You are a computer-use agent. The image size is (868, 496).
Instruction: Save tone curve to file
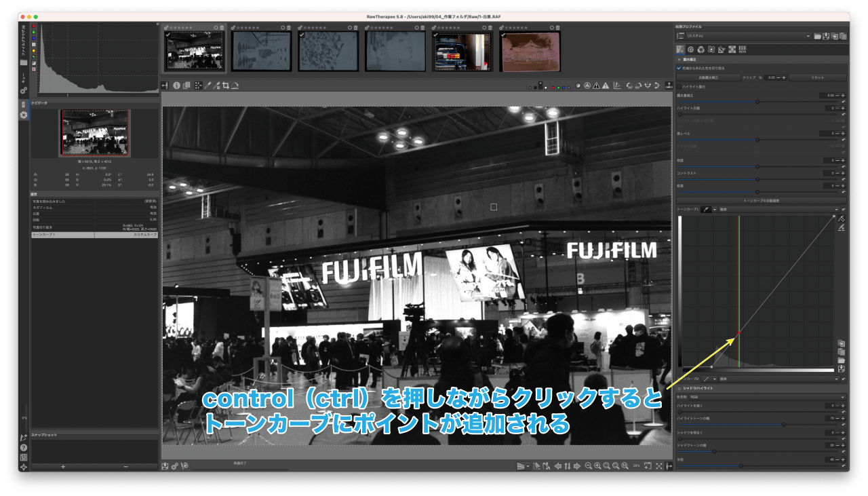click(842, 369)
